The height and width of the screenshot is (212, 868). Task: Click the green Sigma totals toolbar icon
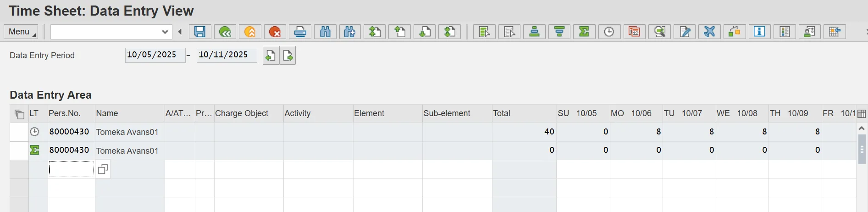[x=584, y=32]
